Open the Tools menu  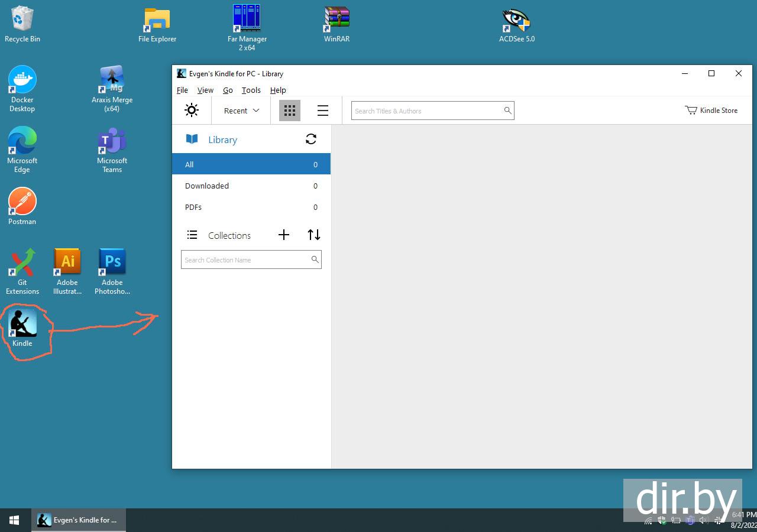(251, 90)
